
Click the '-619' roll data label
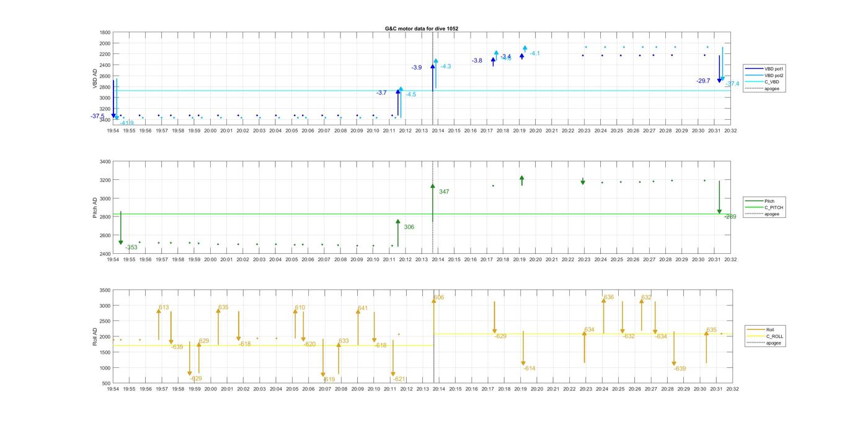pyautogui.click(x=329, y=379)
